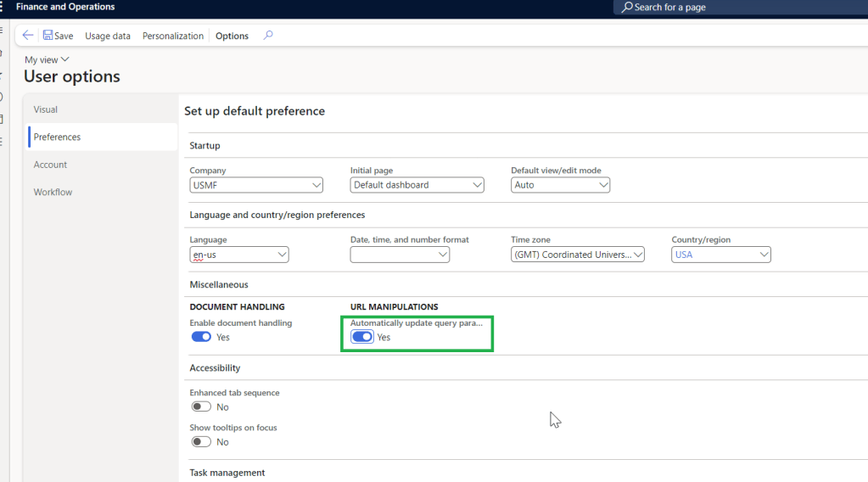868x482 pixels.
Task: Turn on Enhanced tab sequence
Action: pos(201,406)
